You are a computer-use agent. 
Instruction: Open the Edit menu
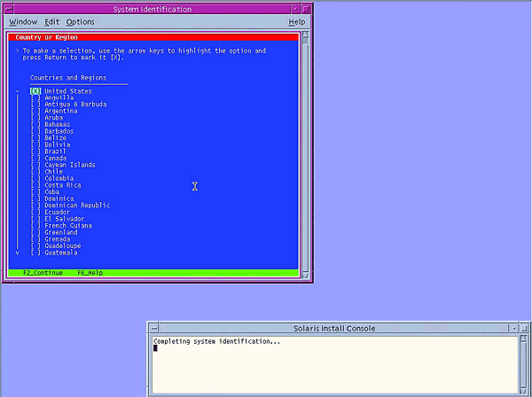[52, 22]
